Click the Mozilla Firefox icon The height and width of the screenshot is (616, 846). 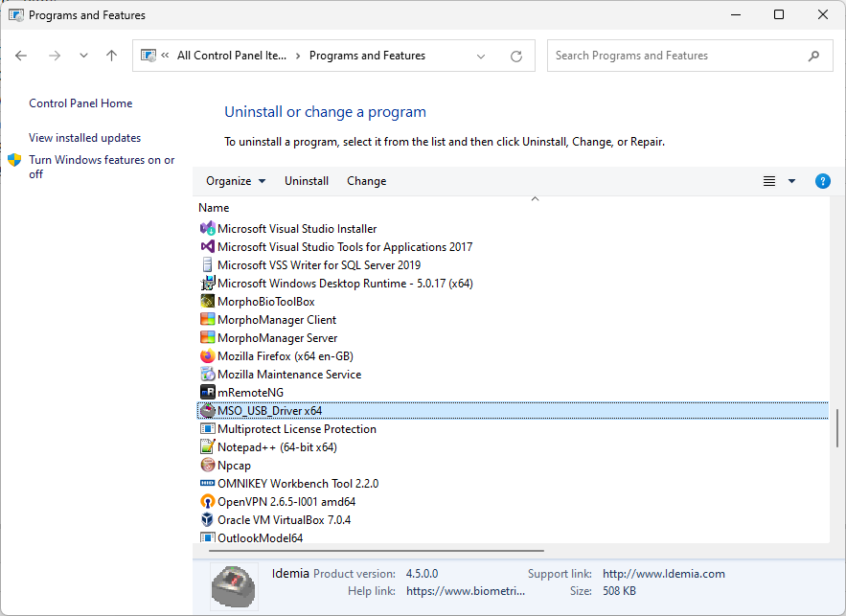pyautogui.click(x=208, y=356)
